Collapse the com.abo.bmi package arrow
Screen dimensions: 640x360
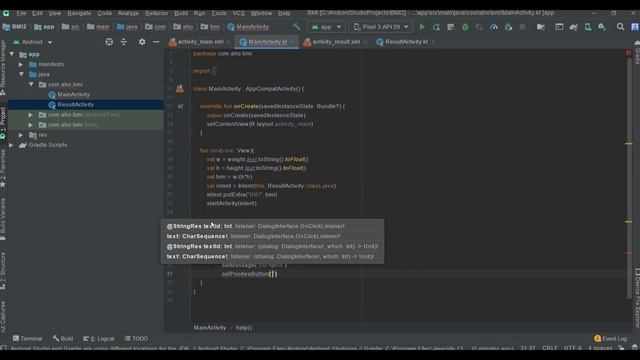31,84
